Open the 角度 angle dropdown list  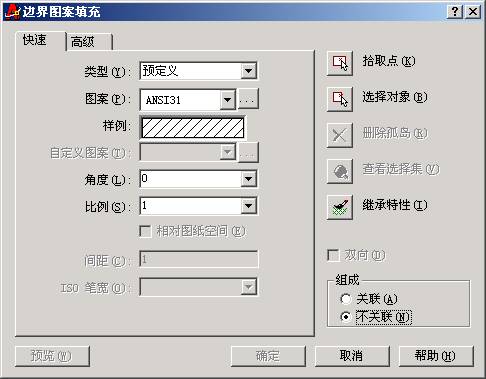point(249,179)
